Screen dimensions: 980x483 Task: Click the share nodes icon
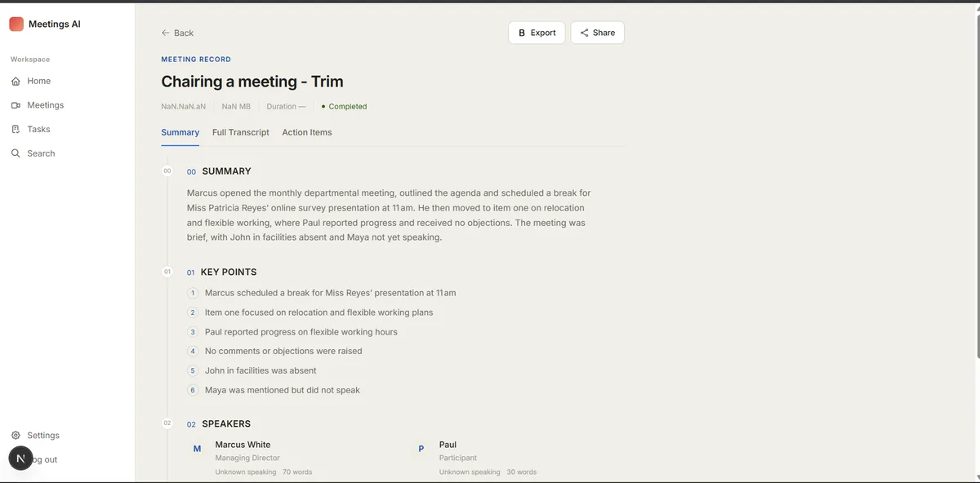click(x=584, y=33)
